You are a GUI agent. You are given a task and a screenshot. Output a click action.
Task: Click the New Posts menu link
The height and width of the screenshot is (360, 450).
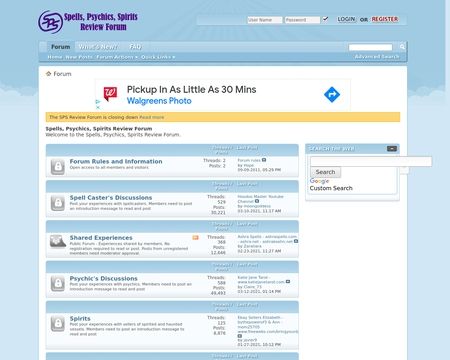pyautogui.click(x=79, y=57)
